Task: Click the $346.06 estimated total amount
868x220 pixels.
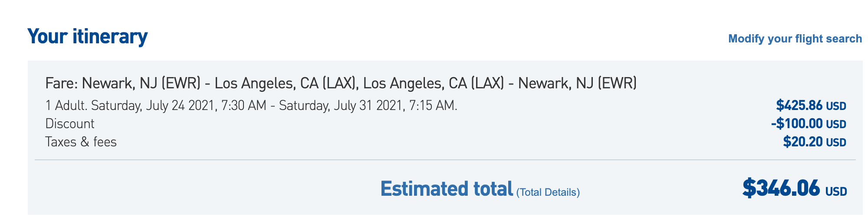Action: click(x=781, y=188)
